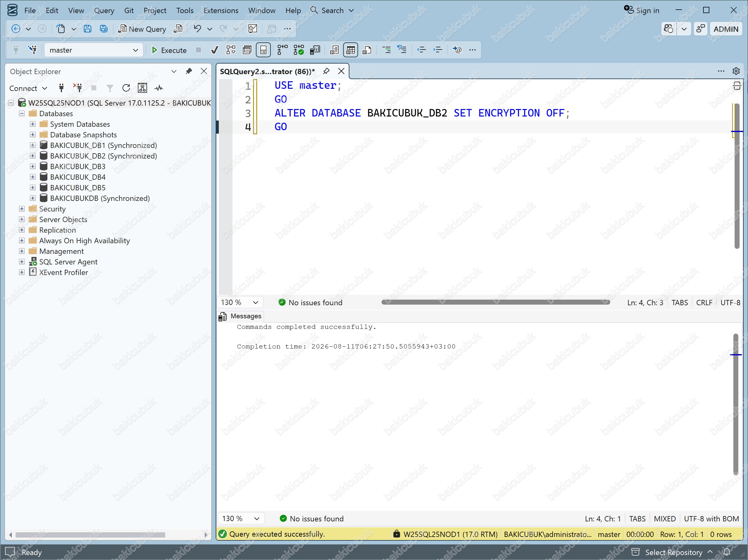Click the Comment out selected lines icon
Image resolution: width=748 pixels, height=560 pixels.
point(386,50)
